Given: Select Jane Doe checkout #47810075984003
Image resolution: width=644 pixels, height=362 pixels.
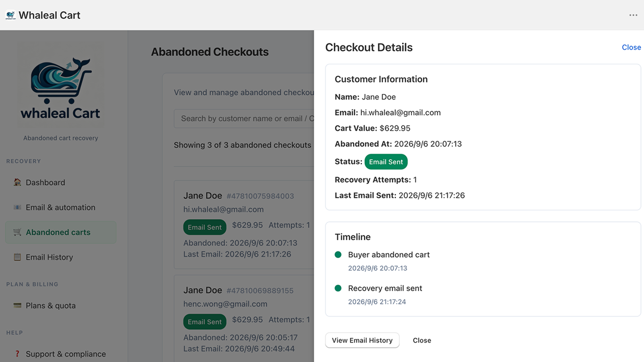Looking at the screenshot, I should pyautogui.click(x=244, y=224).
